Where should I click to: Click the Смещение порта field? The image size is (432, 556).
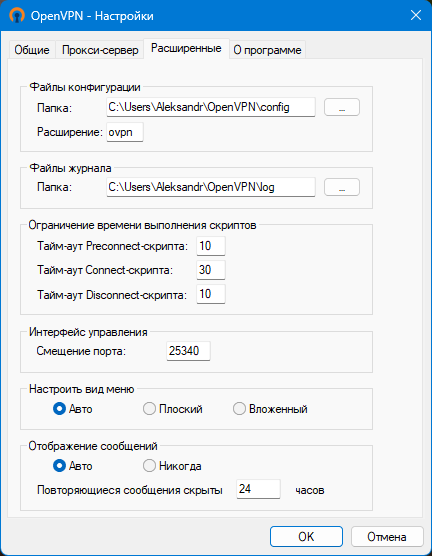point(188,351)
